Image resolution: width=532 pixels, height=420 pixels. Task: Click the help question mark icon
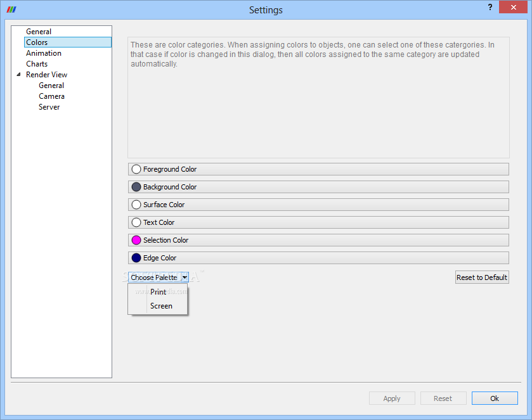490,8
